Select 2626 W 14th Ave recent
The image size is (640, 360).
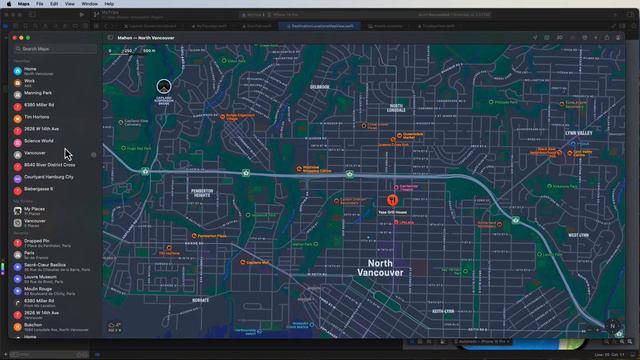[55, 315]
